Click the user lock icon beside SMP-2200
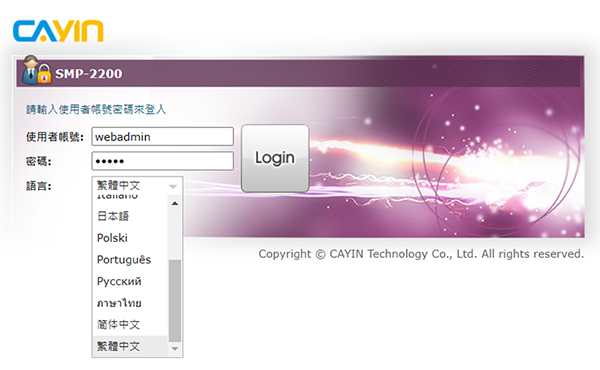This screenshot has height=370, width=600. coord(36,70)
